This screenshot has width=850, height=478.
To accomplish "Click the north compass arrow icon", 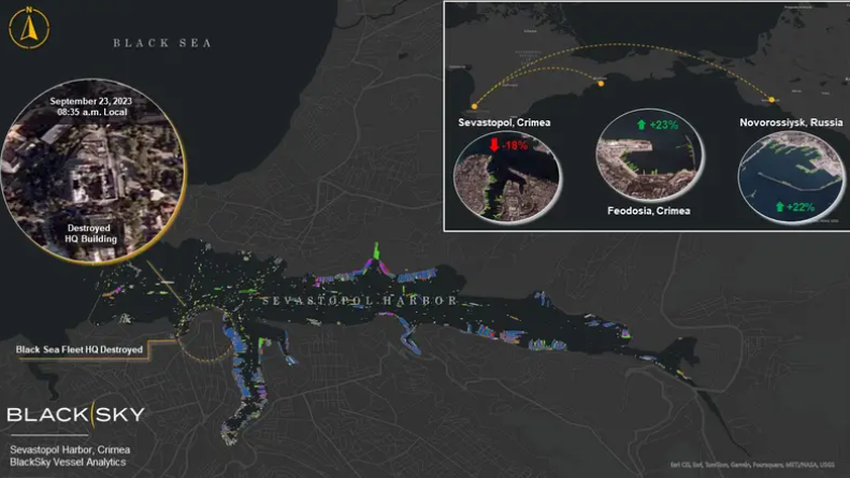I will [29, 28].
